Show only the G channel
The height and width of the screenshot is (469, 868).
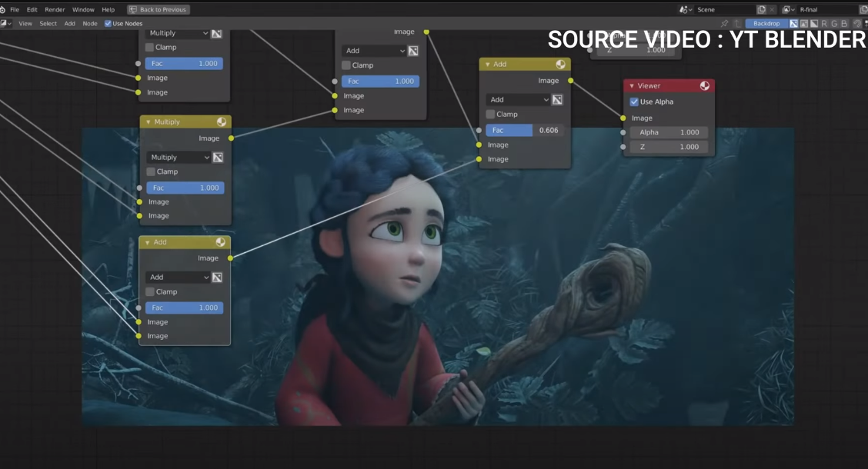coord(834,23)
